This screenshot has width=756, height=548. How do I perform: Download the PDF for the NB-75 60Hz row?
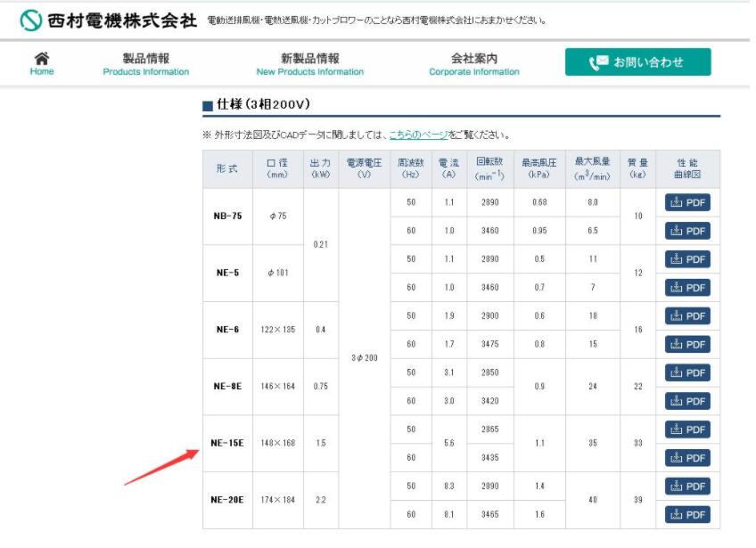pos(687,231)
